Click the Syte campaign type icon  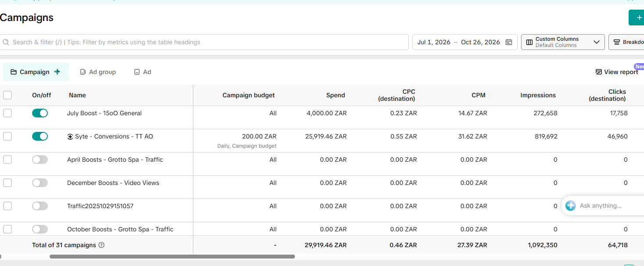tap(70, 136)
